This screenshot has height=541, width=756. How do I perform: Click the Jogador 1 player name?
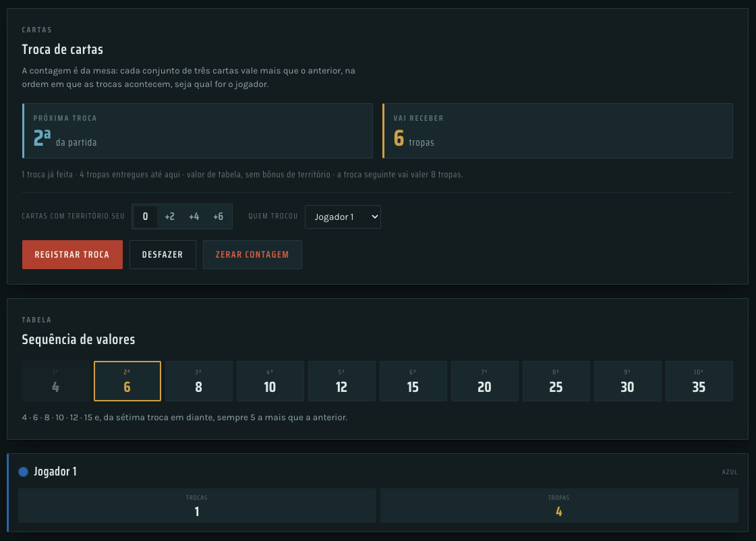pos(55,472)
